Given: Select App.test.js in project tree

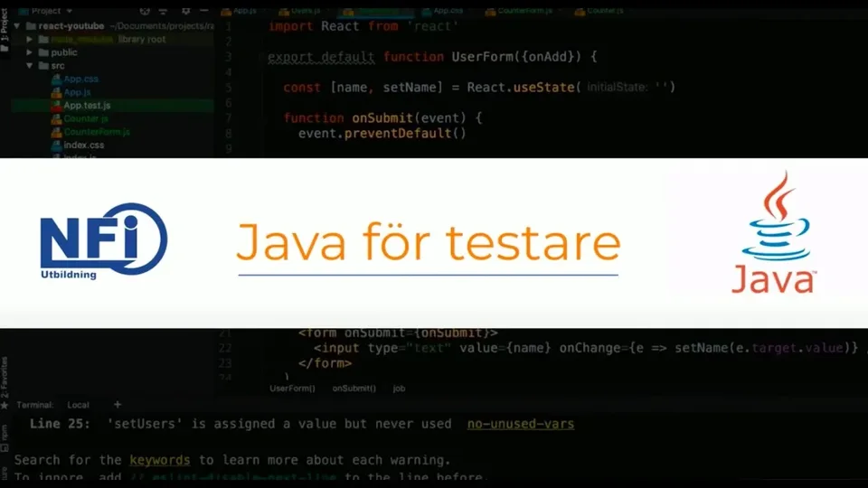Looking at the screenshot, I should [87, 105].
